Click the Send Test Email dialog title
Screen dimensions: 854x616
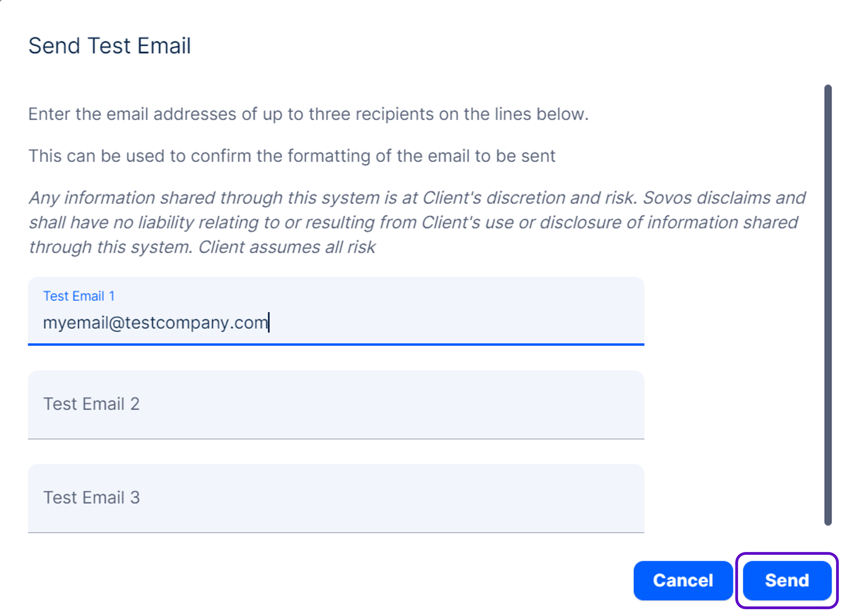click(109, 46)
